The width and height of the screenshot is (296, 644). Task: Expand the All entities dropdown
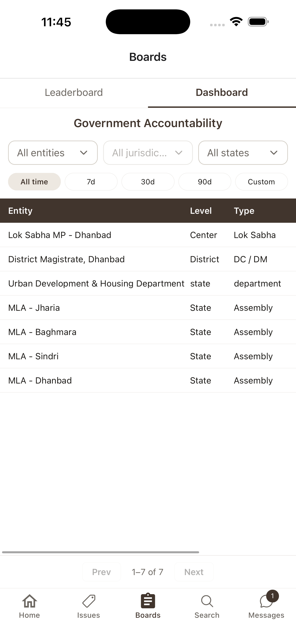coord(53,153)
